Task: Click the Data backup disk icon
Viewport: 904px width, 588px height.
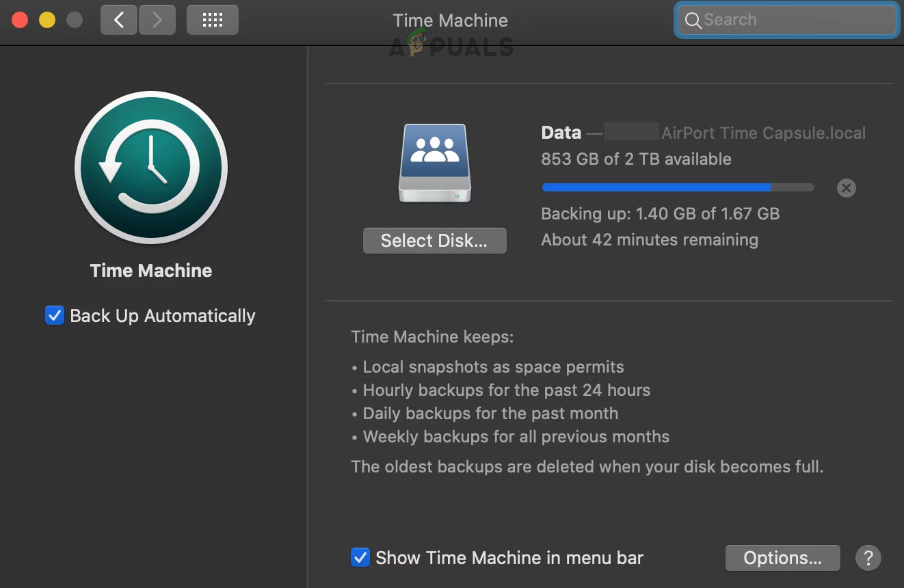Action: [434, 163]
